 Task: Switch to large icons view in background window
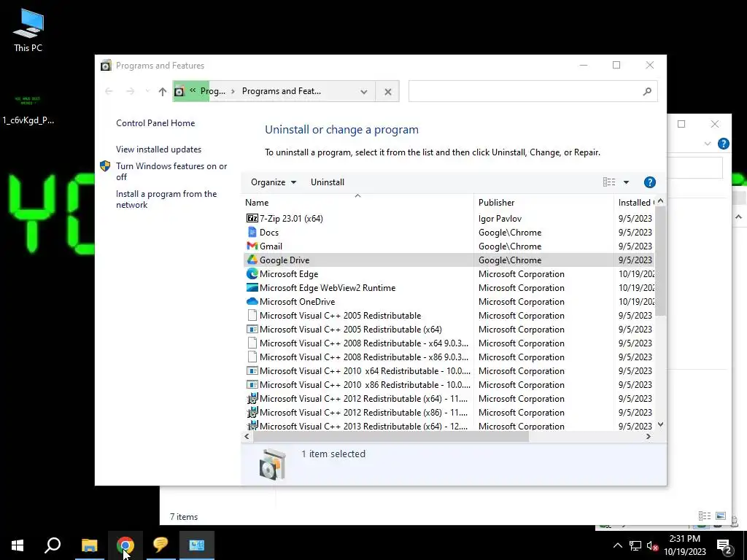pyautogui.click(x=720, y=516)
